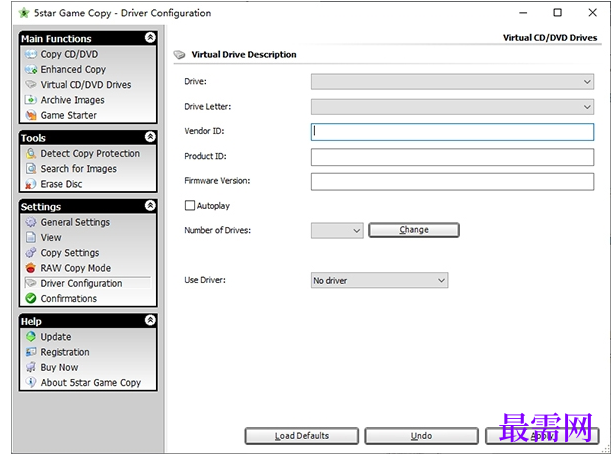611x459 pixels.
Task: Click the Change button
Action: click(414, 230)
